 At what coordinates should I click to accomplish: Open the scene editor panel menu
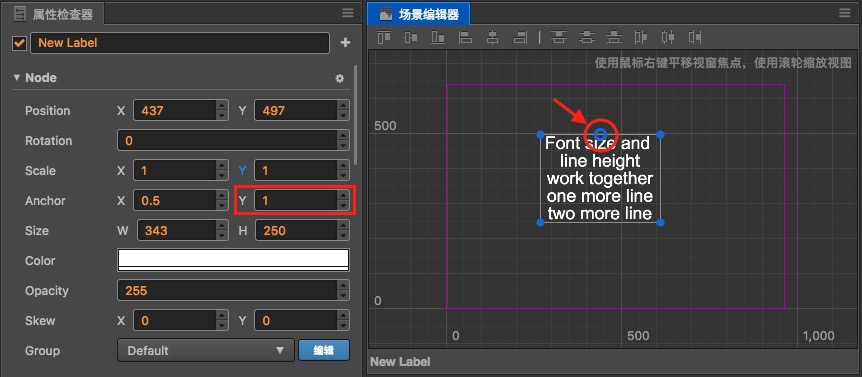pos(844,13)
